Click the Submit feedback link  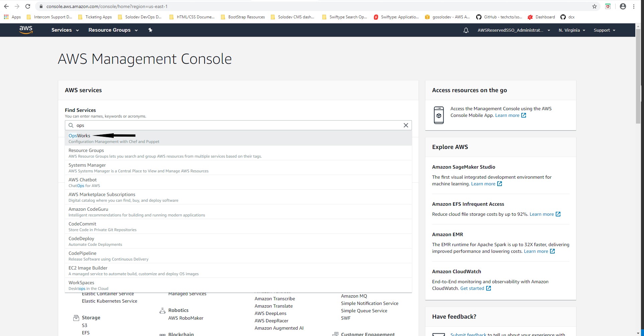[x=468, y=334]
